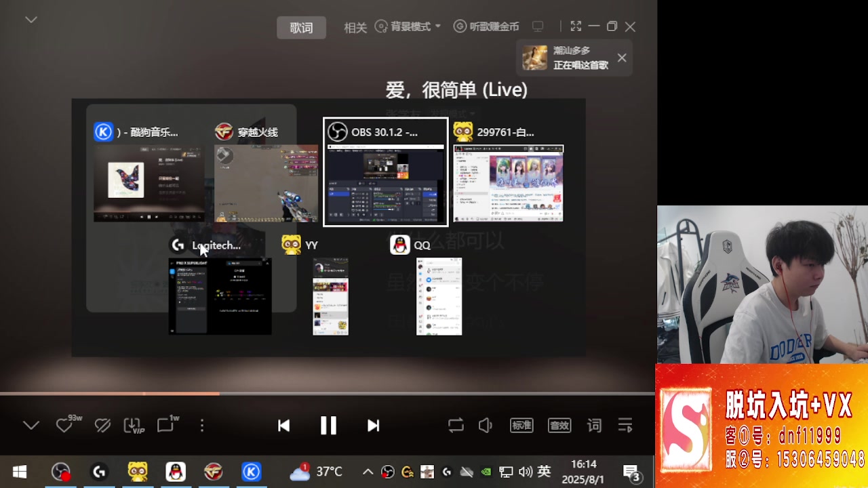Enter fullscreen mode in KuGou player

point(576,26)
